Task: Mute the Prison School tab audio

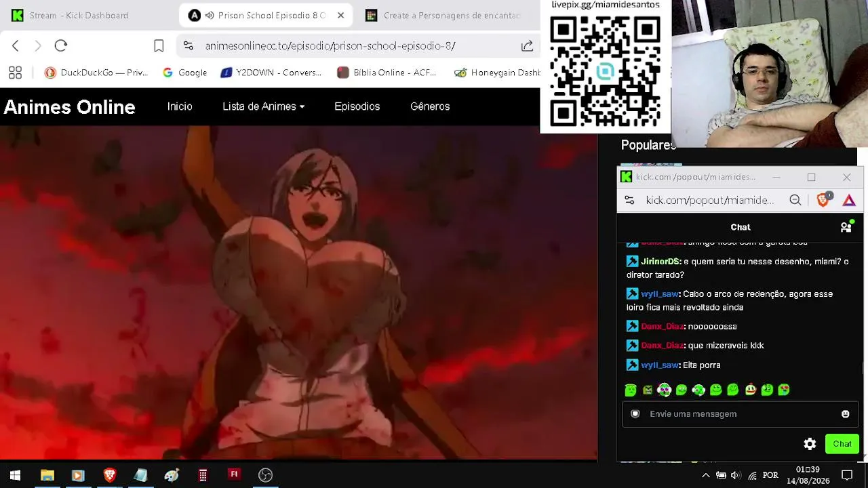Action: (x=210, y=15)
